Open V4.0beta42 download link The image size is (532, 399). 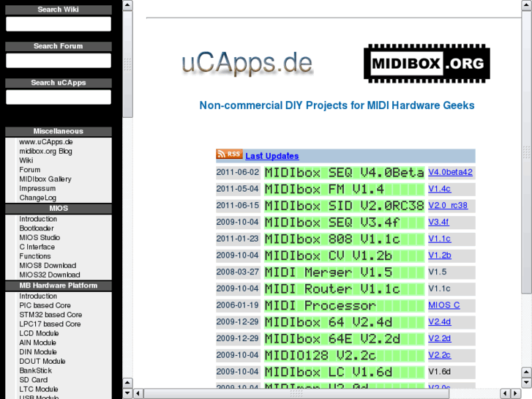click(x=450, y=172)
